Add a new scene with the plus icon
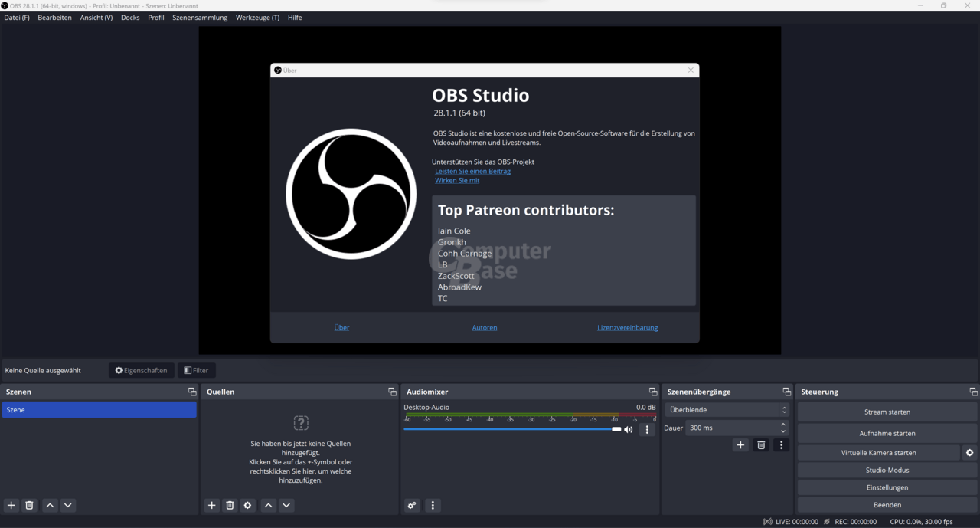The image size is (980, 528). click(10, 505)
